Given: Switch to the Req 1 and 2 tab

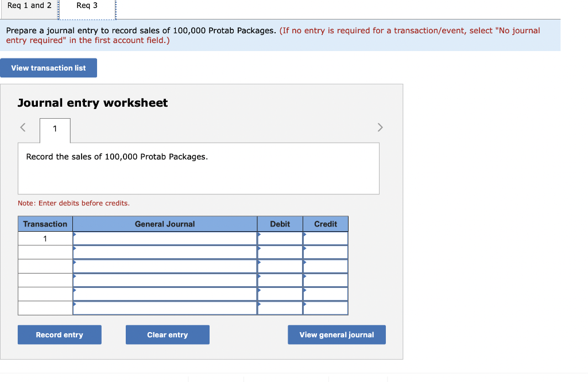Looking at the screenshot, I should point(29,5).
